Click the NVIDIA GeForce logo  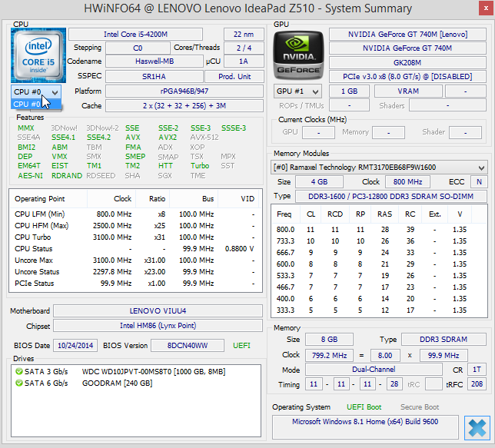[298, 55]
